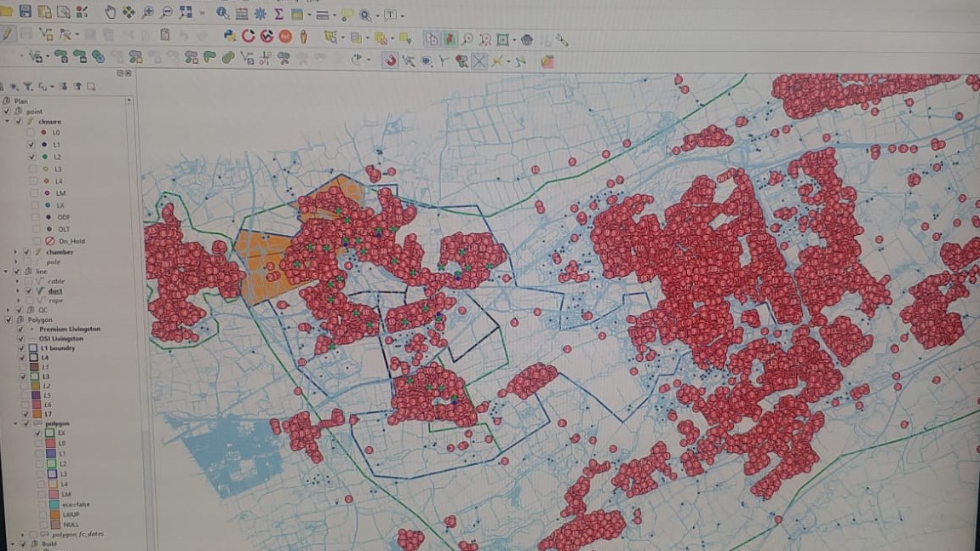Activate the Zoom In magnifier tool
This screenshot has width=980, height=551.
[146, 12]
